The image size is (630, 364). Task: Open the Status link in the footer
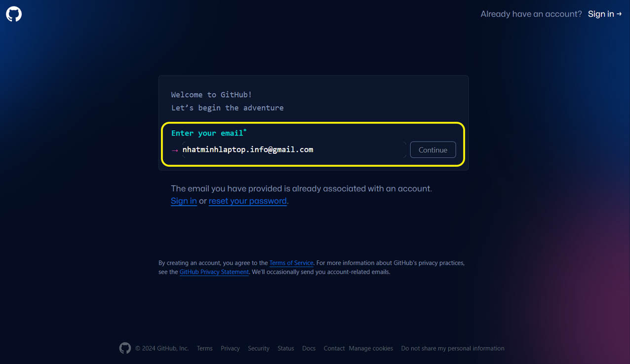(x=286, y=348)
